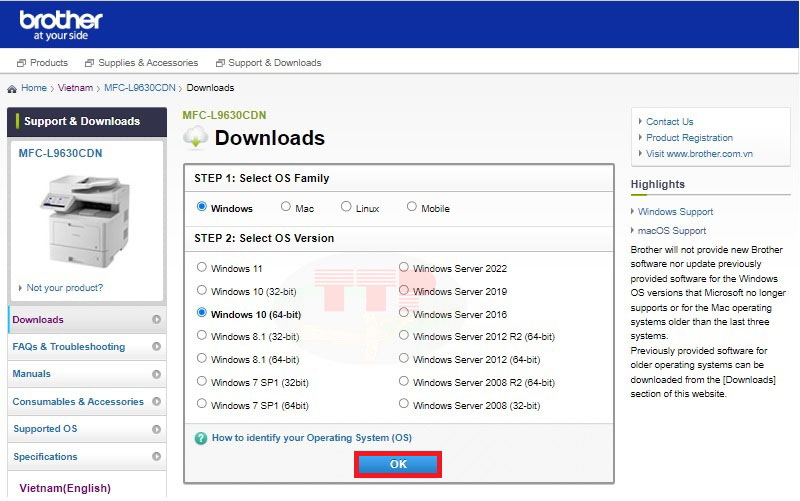This screenshot has height=501, width=800.
Task: Click the green question mark help icon
Action: (201, 438)
